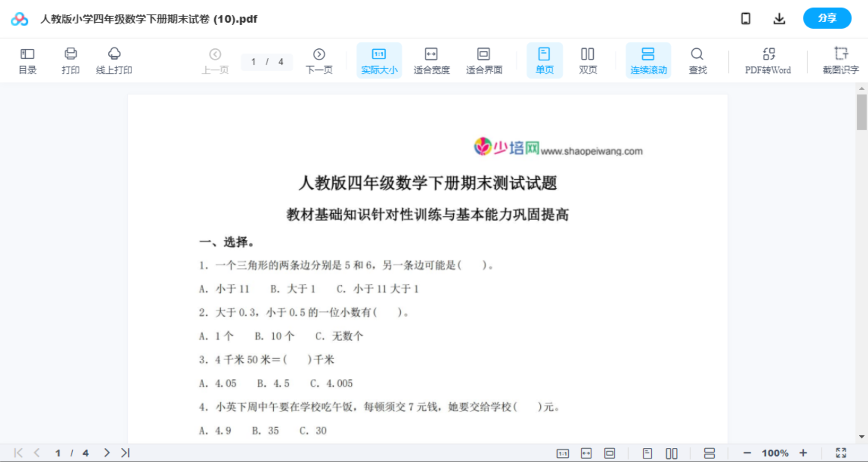
Task: Open 线上打印 online printing
Action: pyautogui.click(x=114, y=60)
